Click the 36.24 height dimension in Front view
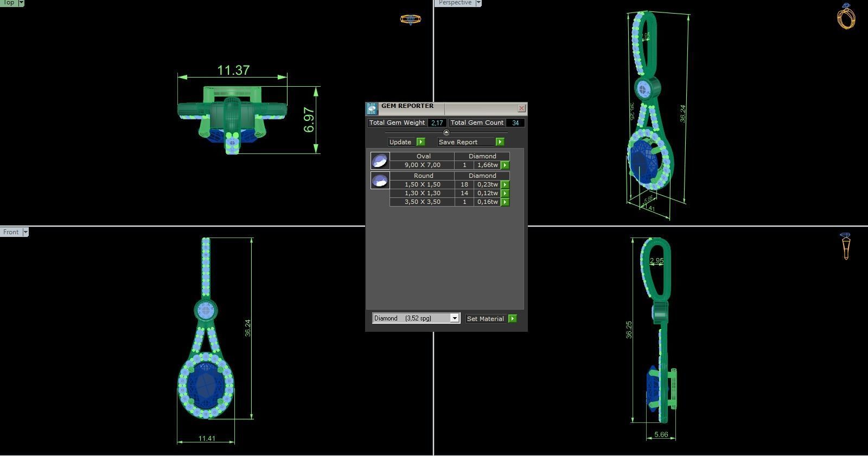The width and height of the screenshot is (868, 456). point(247,328)
